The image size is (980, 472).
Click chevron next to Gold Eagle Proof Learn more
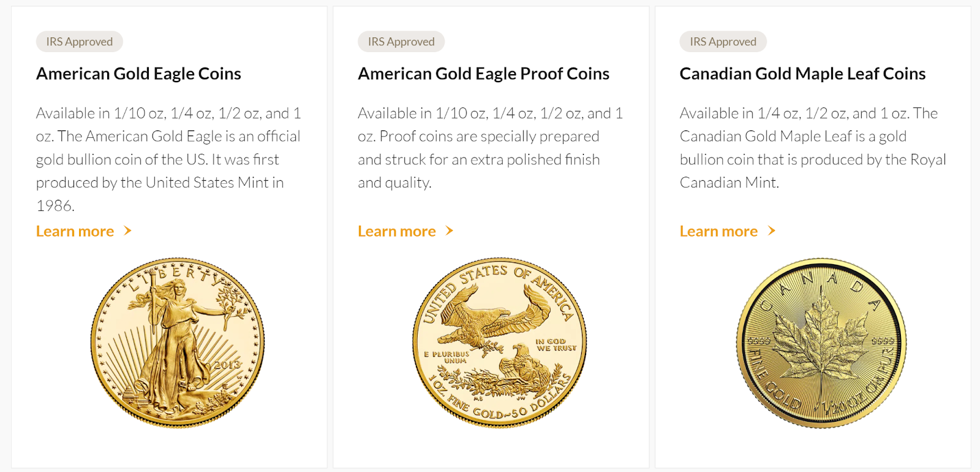pyautogui.click(x=450, y=231)
